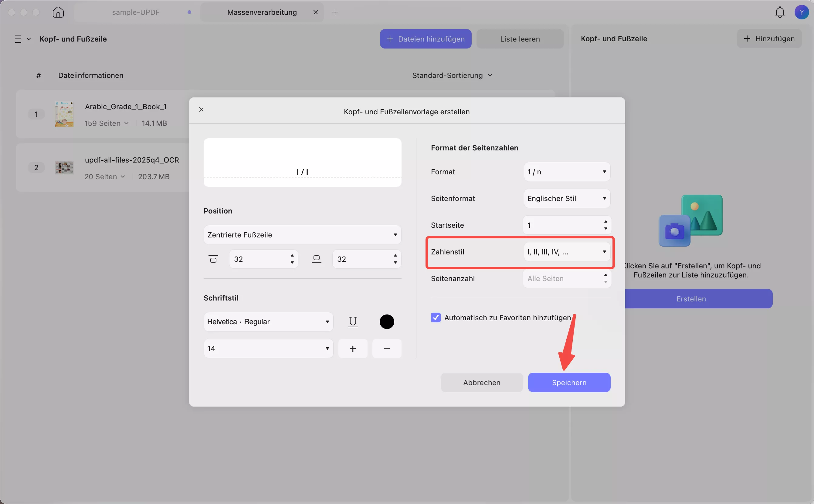Toggle the underline text icon
This screenshot has height=504, width=814.
click(353, 322)
